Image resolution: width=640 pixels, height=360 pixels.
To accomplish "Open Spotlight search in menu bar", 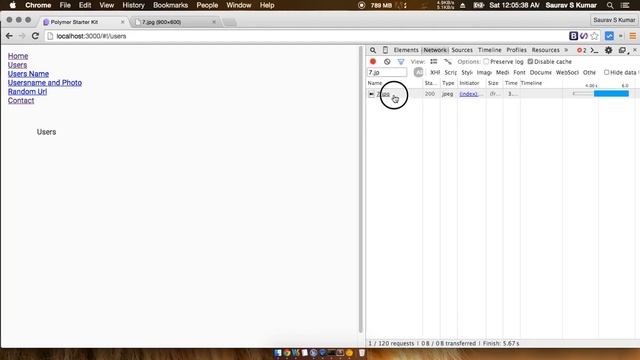I will pos(610,5).
